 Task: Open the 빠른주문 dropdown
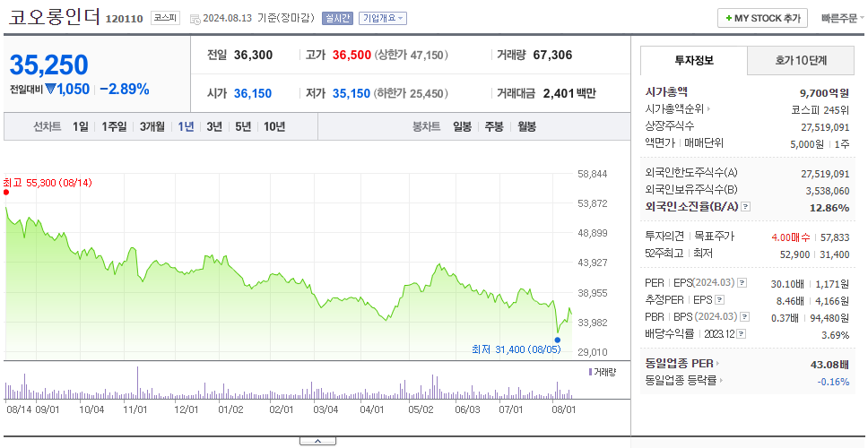coord(843,18)
